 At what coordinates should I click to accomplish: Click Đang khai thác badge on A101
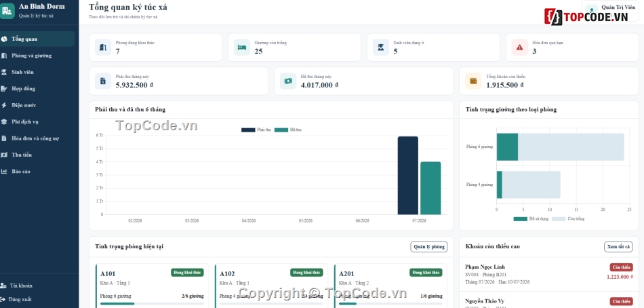[187, 273]
